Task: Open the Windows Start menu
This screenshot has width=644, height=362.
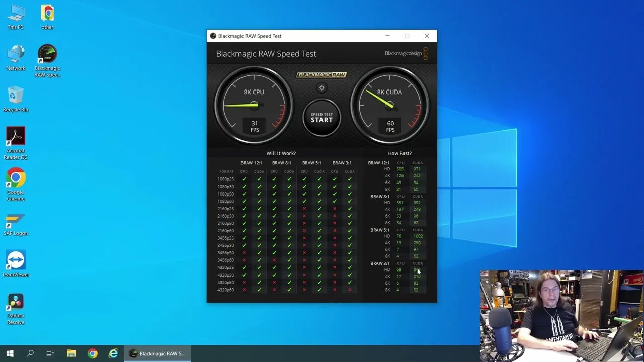Action: coord(10,353)
